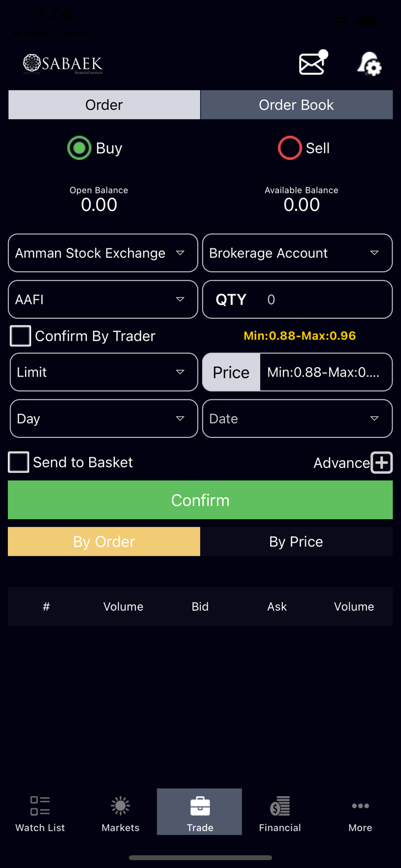Expand the AAFI symbol dropdown
Screen dimensions: 401x868
tap(103, 300)
